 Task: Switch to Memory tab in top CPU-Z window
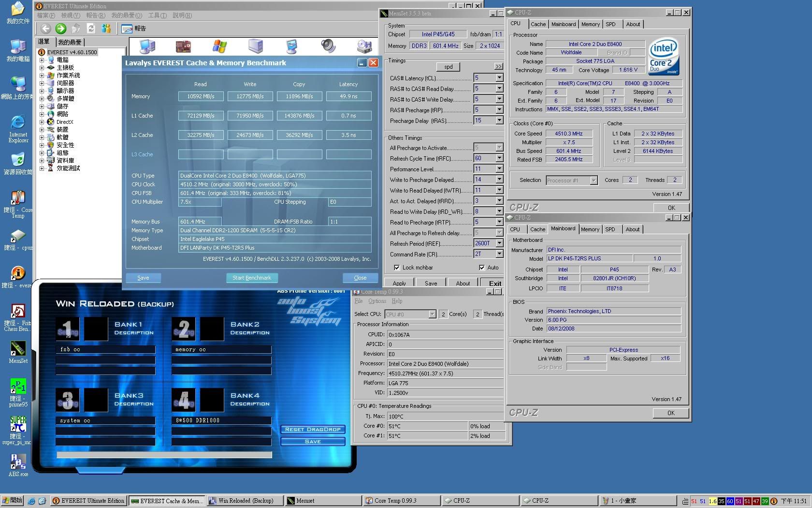590,24
